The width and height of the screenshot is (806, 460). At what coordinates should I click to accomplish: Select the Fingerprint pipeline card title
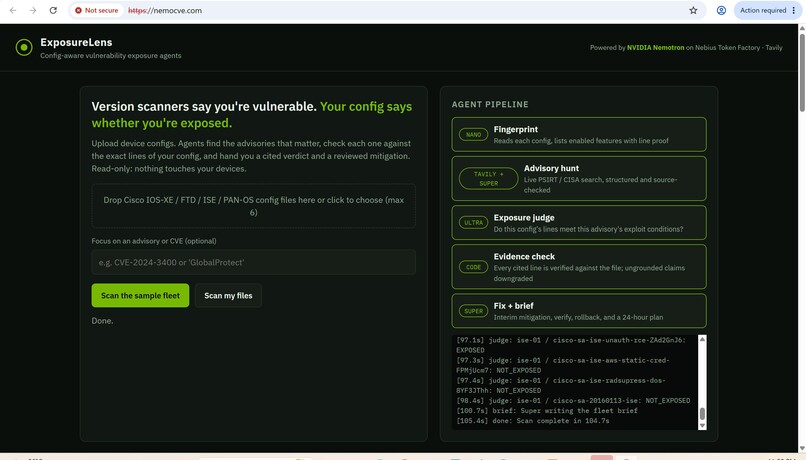[x=516, y=130]
